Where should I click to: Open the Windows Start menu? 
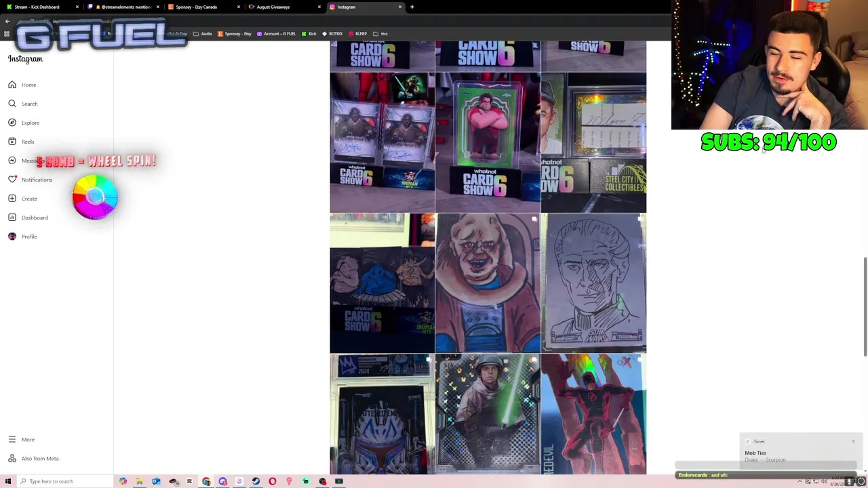[8, 481]
